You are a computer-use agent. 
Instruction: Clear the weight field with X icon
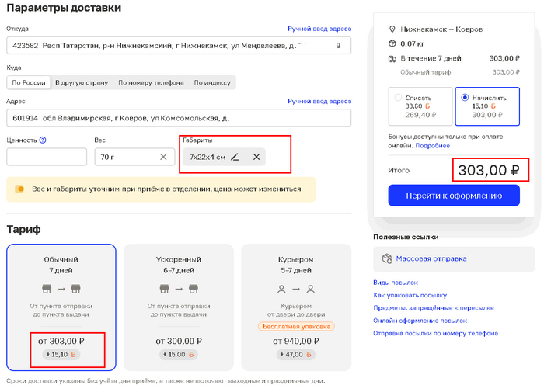tap(163, 157)
